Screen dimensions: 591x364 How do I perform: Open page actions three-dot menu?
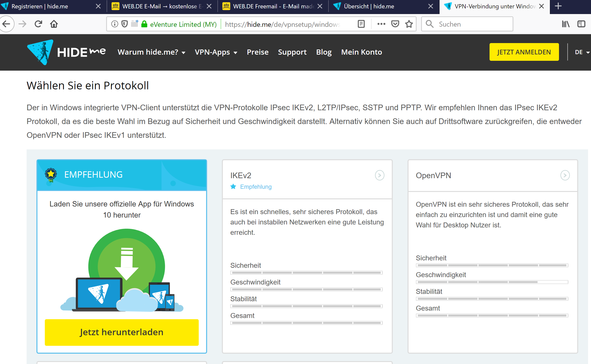381,24
